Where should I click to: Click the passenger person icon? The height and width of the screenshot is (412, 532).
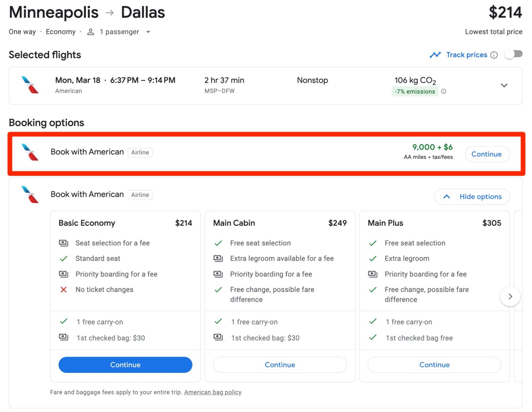(x=91, y=32)
